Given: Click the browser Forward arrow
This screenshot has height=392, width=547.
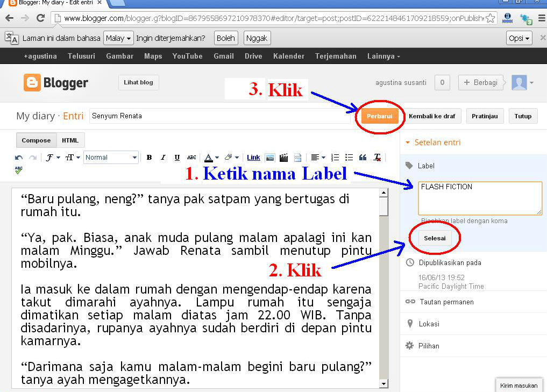Looking at the screenshot, I should (x=25, y=18).
